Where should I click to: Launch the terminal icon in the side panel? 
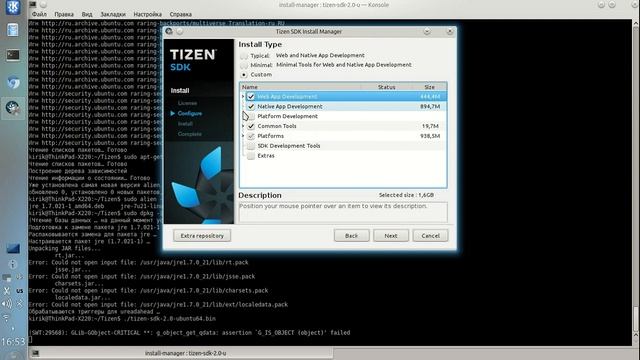13,55
